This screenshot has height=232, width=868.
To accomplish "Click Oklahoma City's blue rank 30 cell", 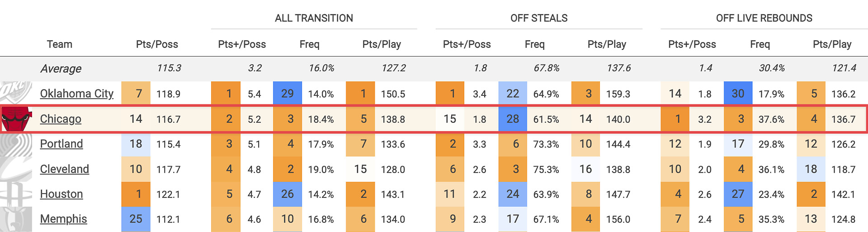I will click(x=738, y=94).
